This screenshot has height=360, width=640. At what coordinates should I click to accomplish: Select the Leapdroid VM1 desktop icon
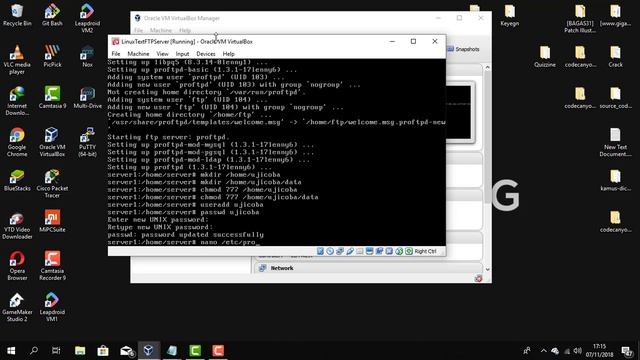pos(52,307)
